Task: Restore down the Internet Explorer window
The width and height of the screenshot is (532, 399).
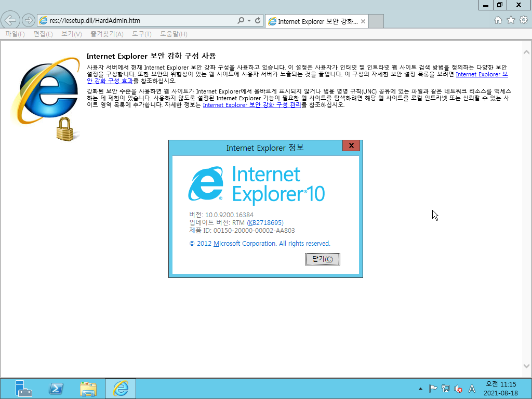Action: pos(500,5)
